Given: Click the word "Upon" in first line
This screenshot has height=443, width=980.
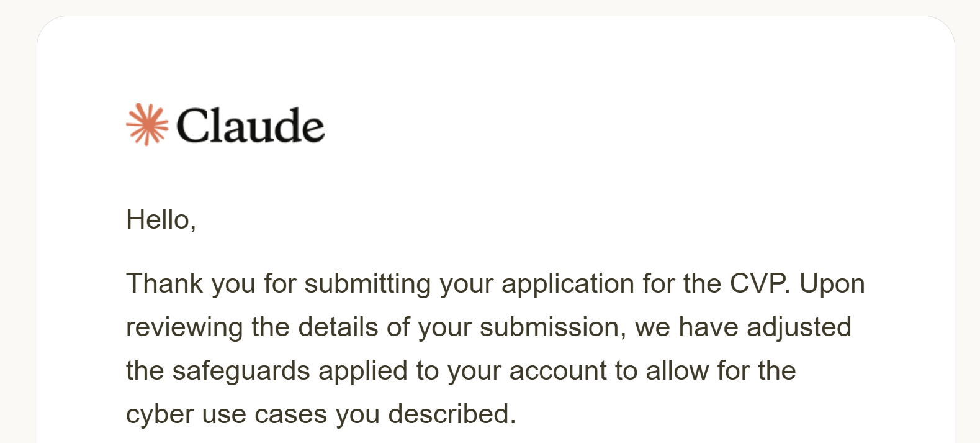Looking at the screenshot, I should (x=832, y=284).
